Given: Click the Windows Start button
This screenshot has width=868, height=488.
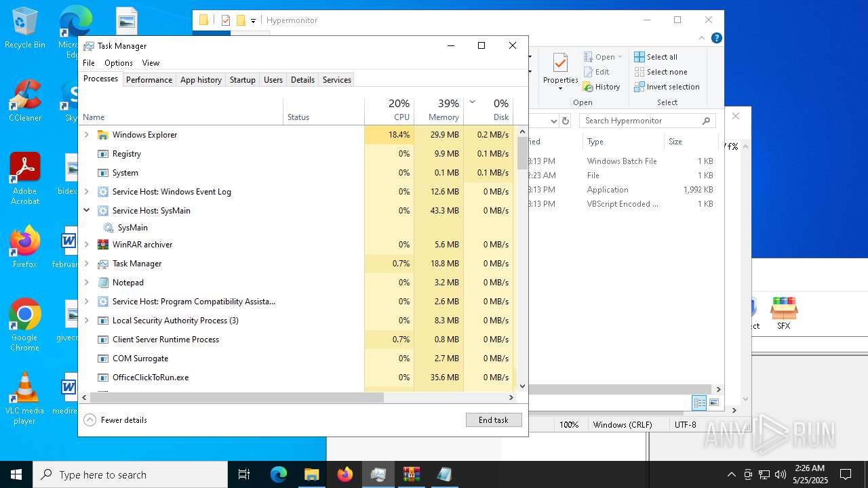Looking at the screenshot, I should click(x=16, y=474).
